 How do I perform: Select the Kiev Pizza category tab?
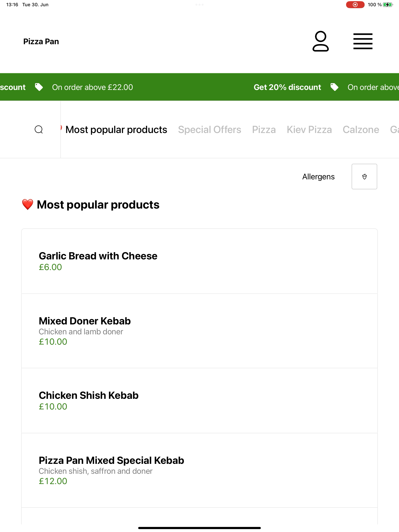(309, 130)
